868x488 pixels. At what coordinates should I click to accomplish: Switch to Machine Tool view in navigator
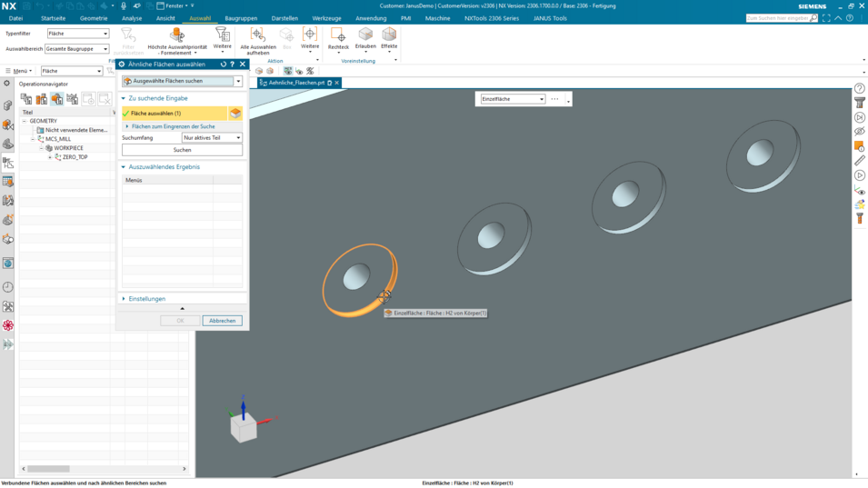click(x=42, y=98)
